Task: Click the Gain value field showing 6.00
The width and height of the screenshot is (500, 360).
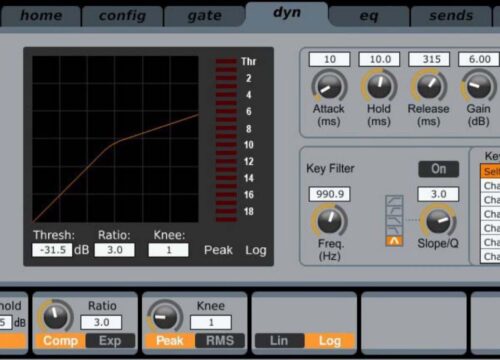Action: (x=479, y=59)
